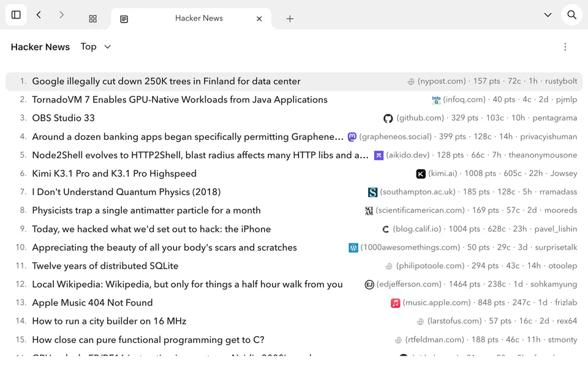Click the 247c comment count

point(521,302)
